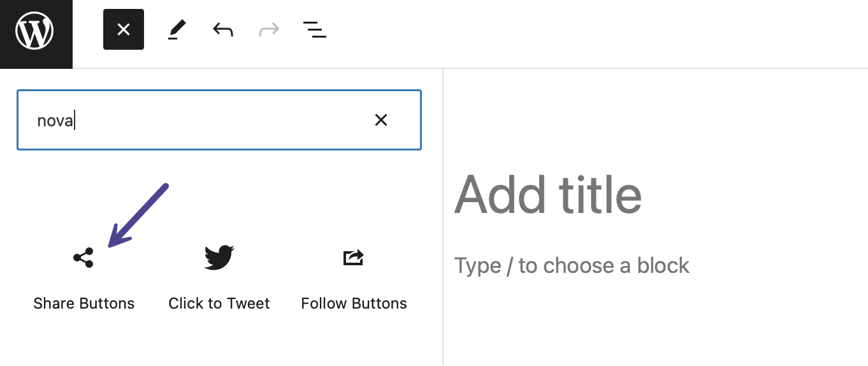Viewport: 868px width, 366px height.
Task: Select the Share Buttons label
Action: point(84,304)
